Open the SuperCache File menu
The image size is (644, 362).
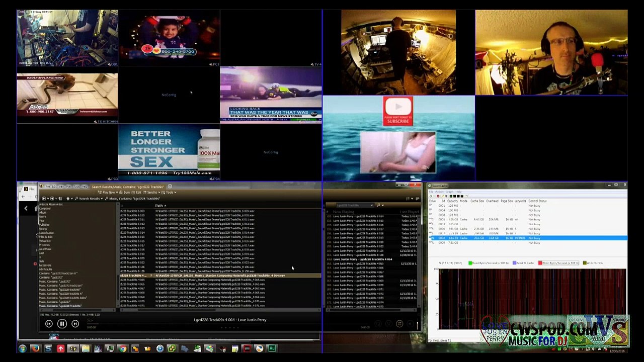(x=431, y=192)
